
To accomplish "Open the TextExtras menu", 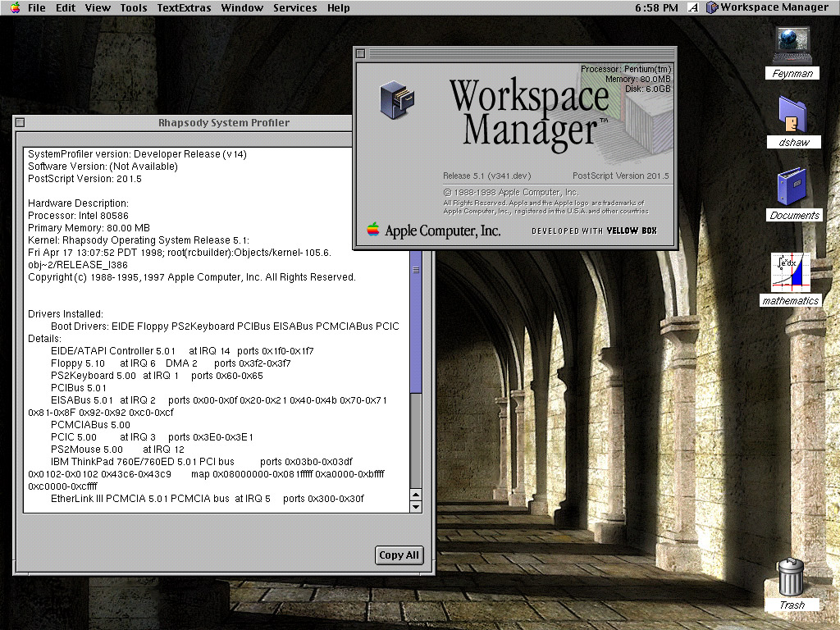I will coord(184,7).
